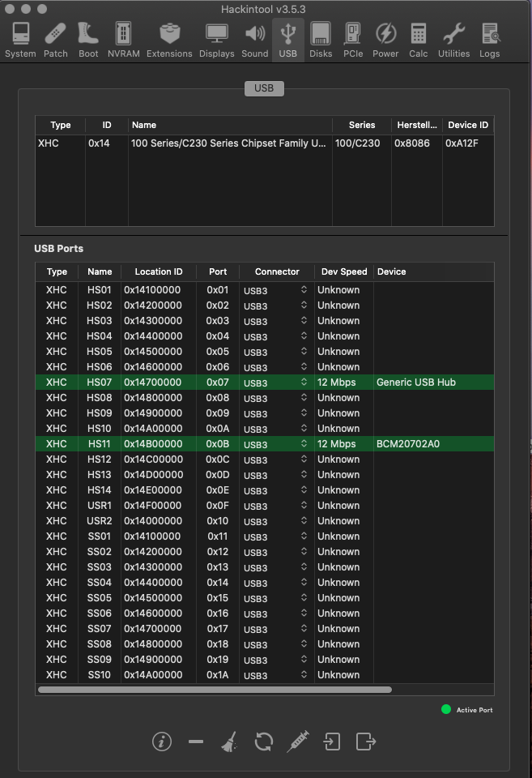Open the Sound toolbar section
This screenshot has width=532, height=778.
(255, 41)
